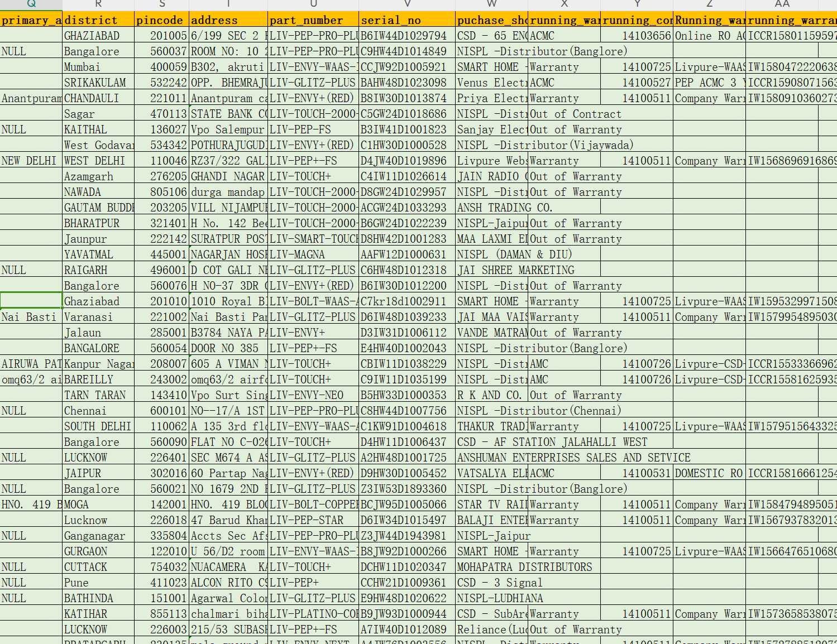Image resolution: width=837 pixels, height=644 pixels.
Task: Select the Jaunpur district cell
Action: pos(98,239)
